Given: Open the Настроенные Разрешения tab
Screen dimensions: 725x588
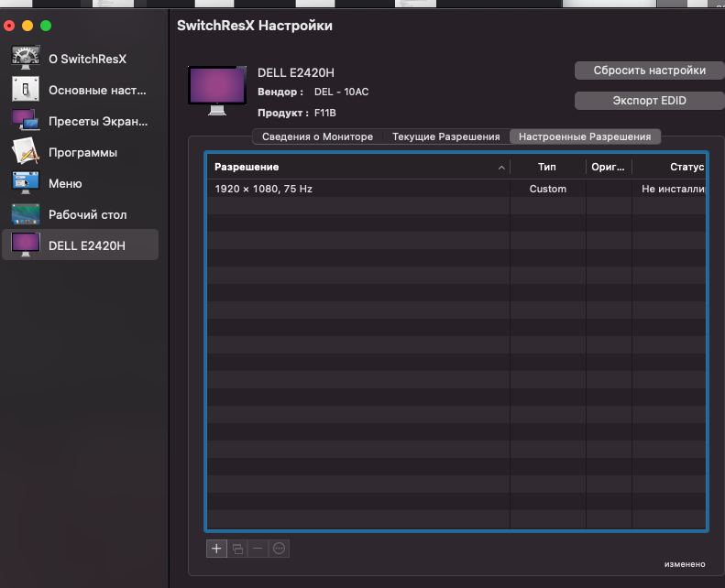Looking at the screenshot, I should click(585, 136).
